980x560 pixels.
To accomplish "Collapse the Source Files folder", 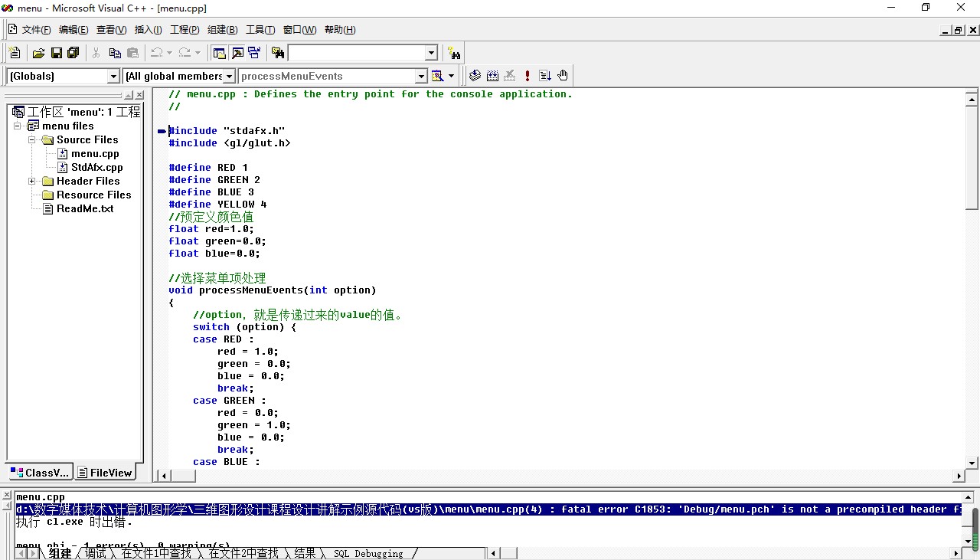I will coord(32,140).
